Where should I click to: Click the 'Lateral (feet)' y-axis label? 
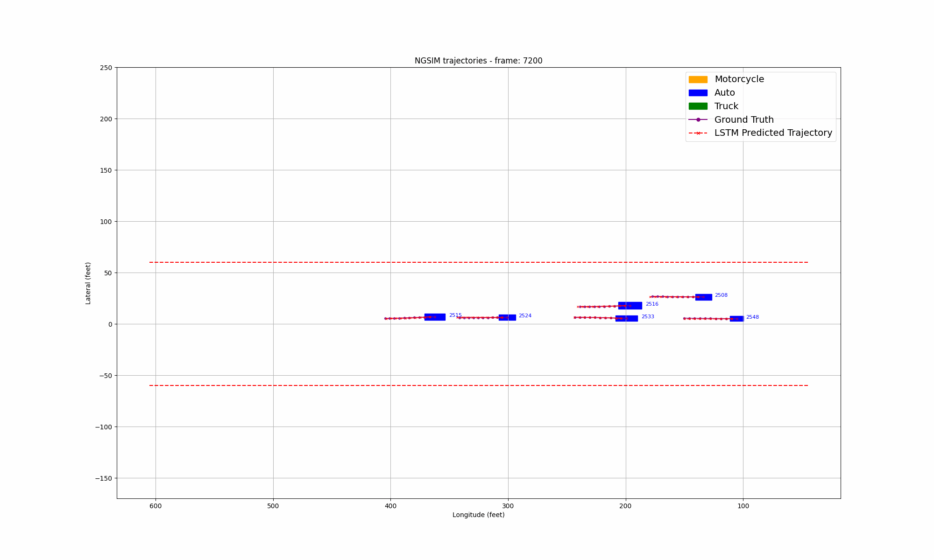tap(88, 283)
